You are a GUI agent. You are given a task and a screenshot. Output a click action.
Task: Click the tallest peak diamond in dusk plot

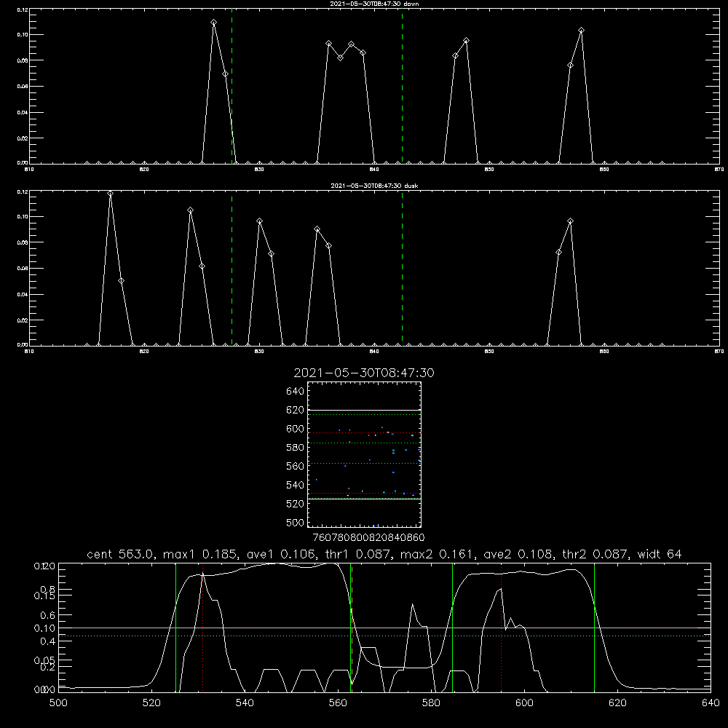pyautogui.click(x=110, y=194)
